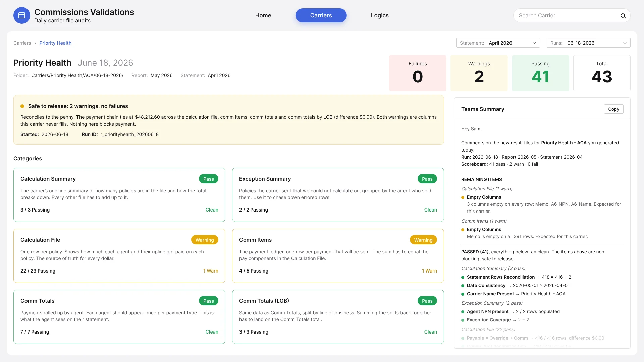644x362 pixels.
Task: Click the Commissions Validations logo icon
Action: coord(22,15)
